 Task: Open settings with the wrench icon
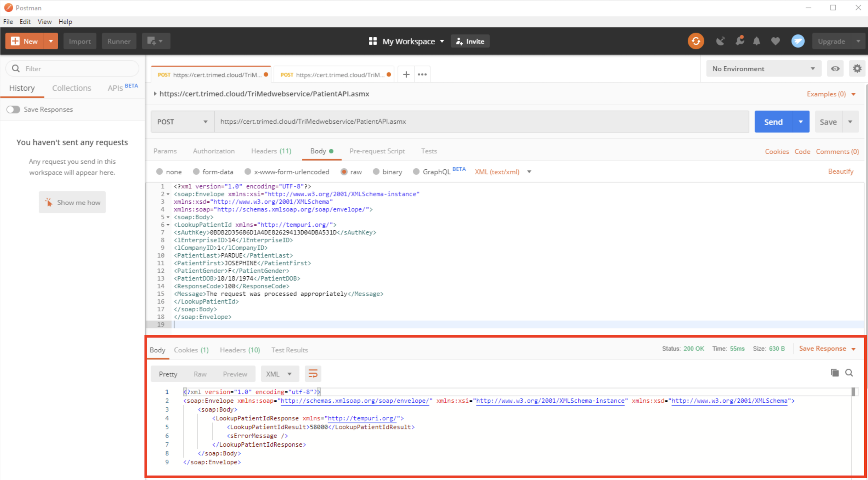(740, 41)
